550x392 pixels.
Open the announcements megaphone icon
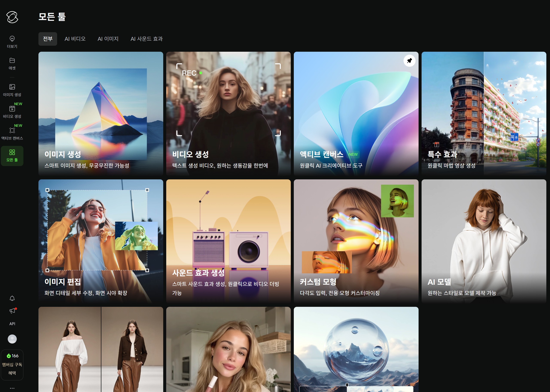coord(12,311)
